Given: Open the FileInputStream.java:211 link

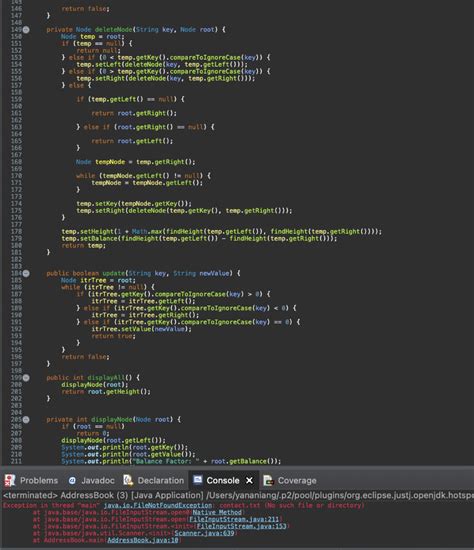Looking at the screenshot, I should 234,519.
